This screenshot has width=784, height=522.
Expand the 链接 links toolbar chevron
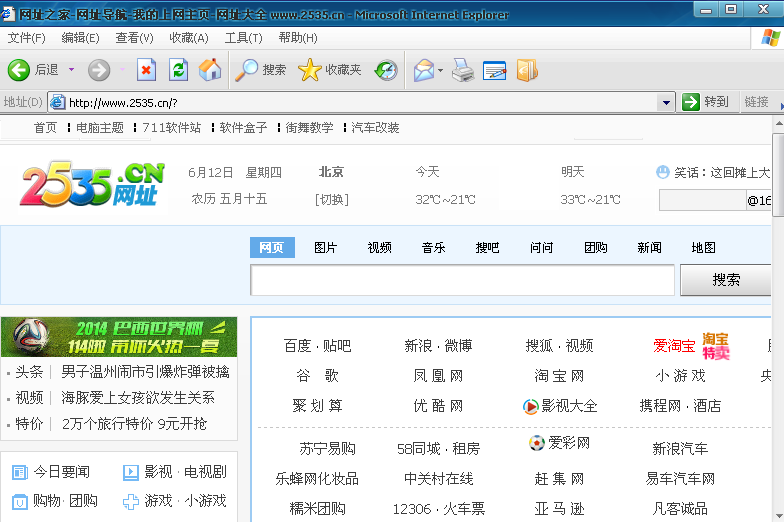[x=782, y=105]
